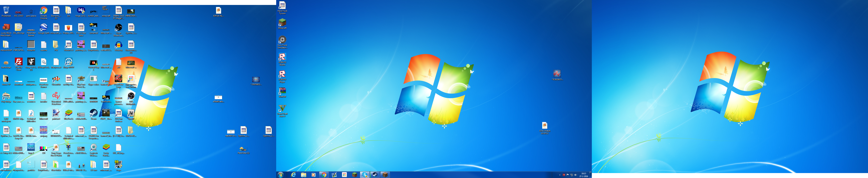
Task: Select the mojang DRG image
Action: 43,132
